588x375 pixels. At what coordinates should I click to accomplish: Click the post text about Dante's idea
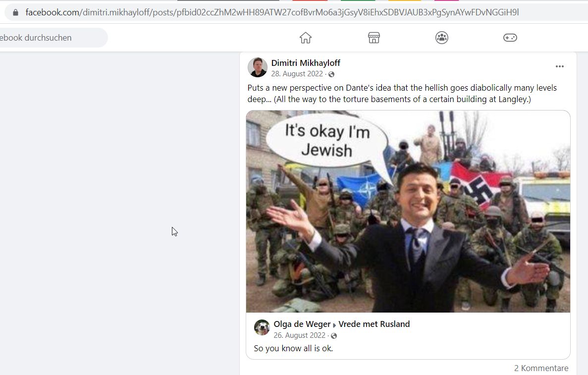point(402,93)
